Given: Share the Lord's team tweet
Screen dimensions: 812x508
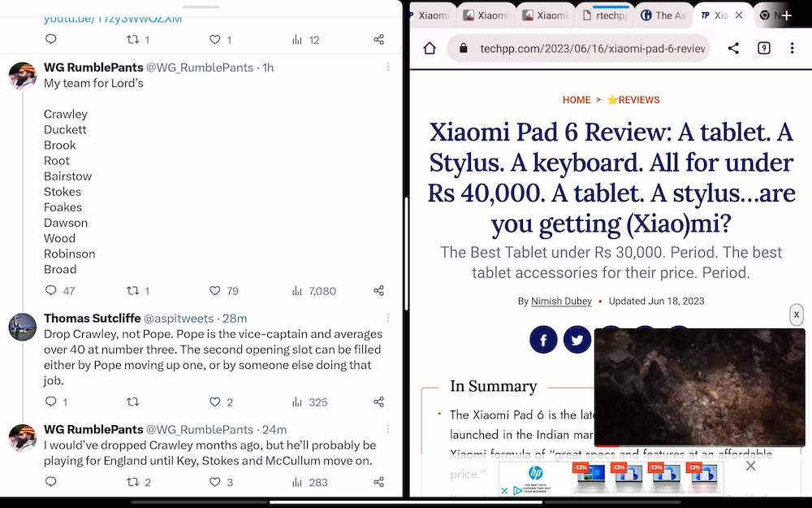Looking at the screenshot, I should tap(378, 290).
